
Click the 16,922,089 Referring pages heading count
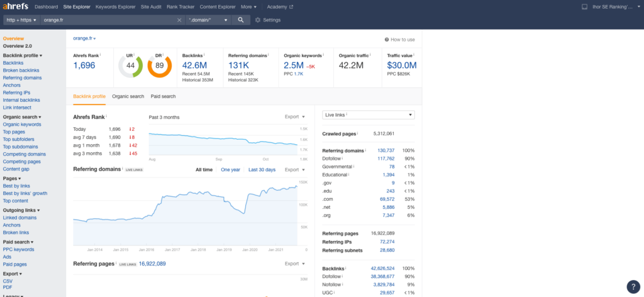click(152, 264)
